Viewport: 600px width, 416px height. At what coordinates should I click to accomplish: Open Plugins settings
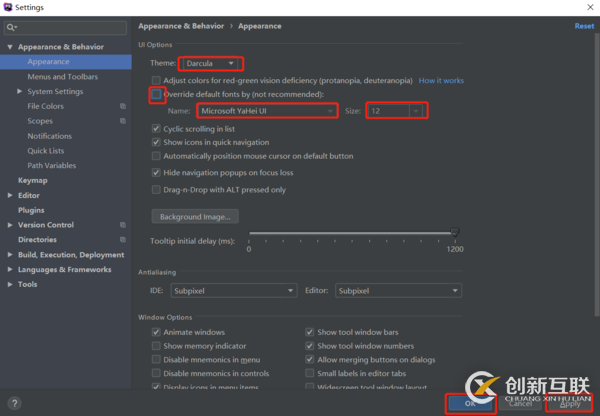[31, 210]
